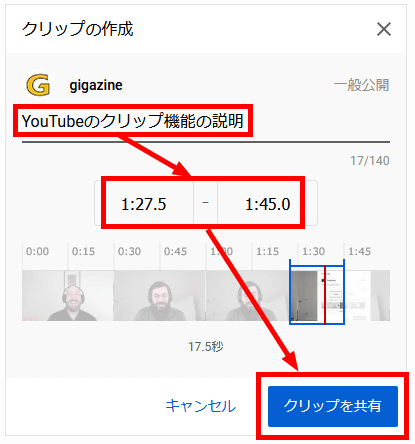Click the 1:45 timeline marker

click(359, 251)
